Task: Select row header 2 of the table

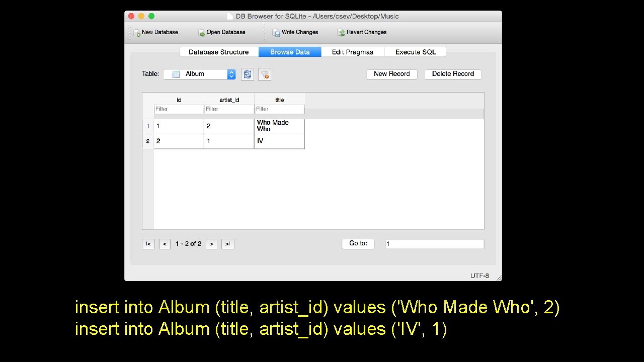Action: pyautogui.click(x=148, y=141)
